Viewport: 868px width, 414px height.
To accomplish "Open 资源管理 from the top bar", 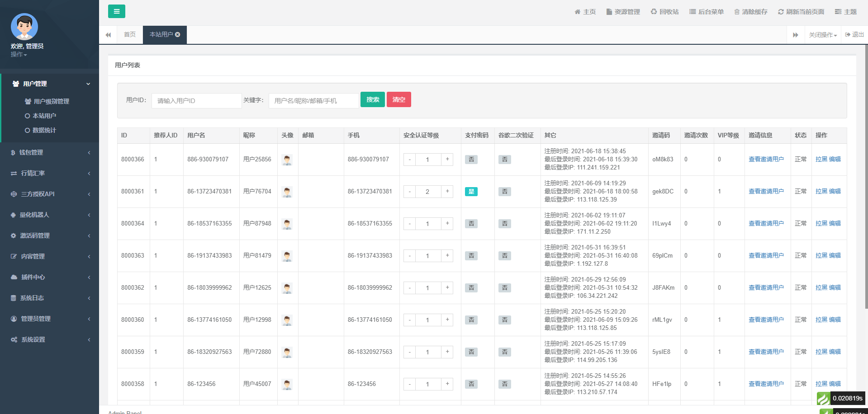I will click(623, 11).
